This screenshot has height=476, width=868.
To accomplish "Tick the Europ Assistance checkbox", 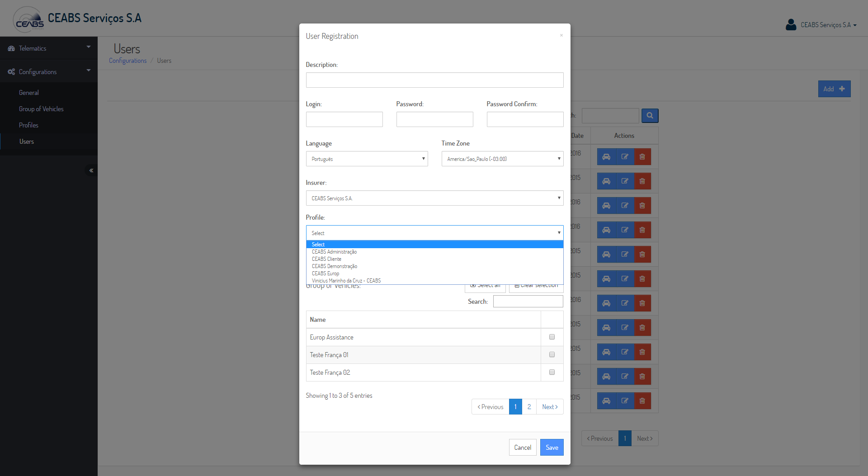I will pyautogui.click(x=552, y=337).
